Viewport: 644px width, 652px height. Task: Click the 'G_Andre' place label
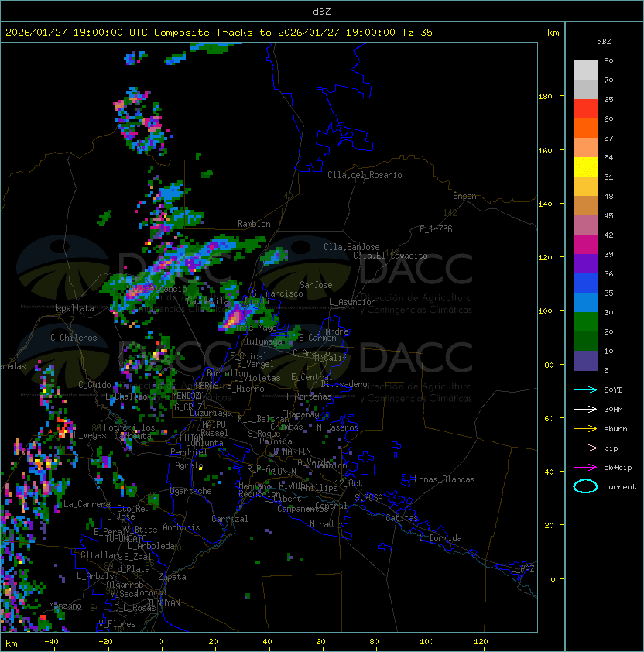tap(332, 331)
